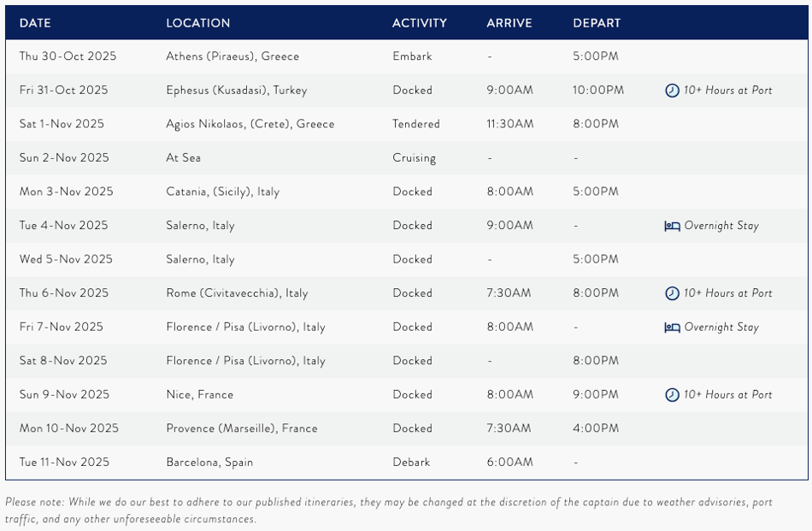
Task: Click the LOCATION column header
Action: [x=197, y=23]
